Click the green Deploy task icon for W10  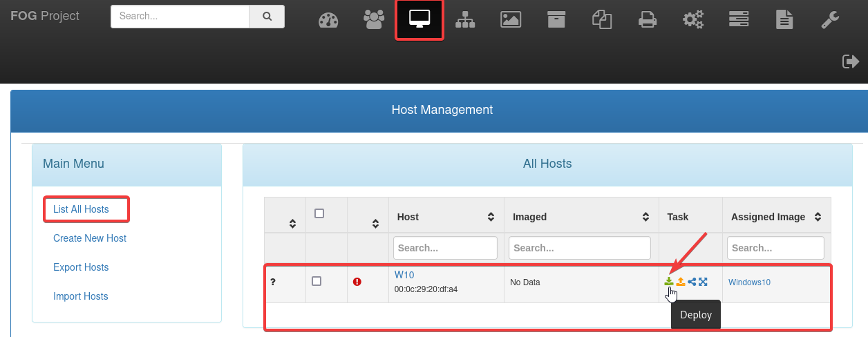click(x=669, y=282)
